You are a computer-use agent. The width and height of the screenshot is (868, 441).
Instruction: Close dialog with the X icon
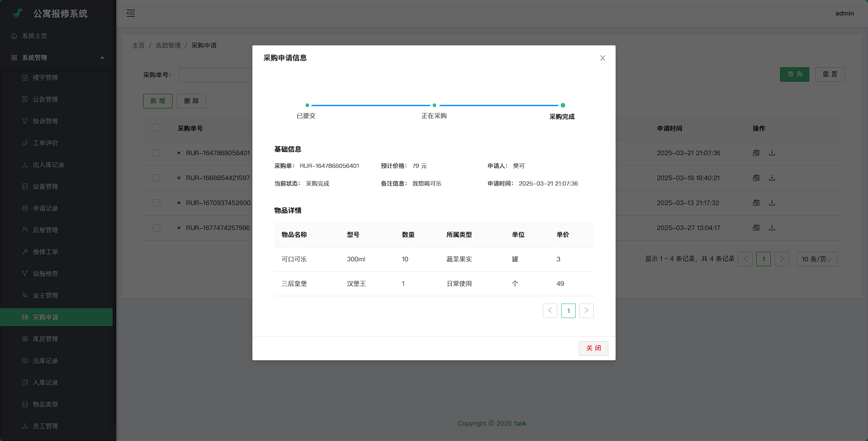point(602,58)
